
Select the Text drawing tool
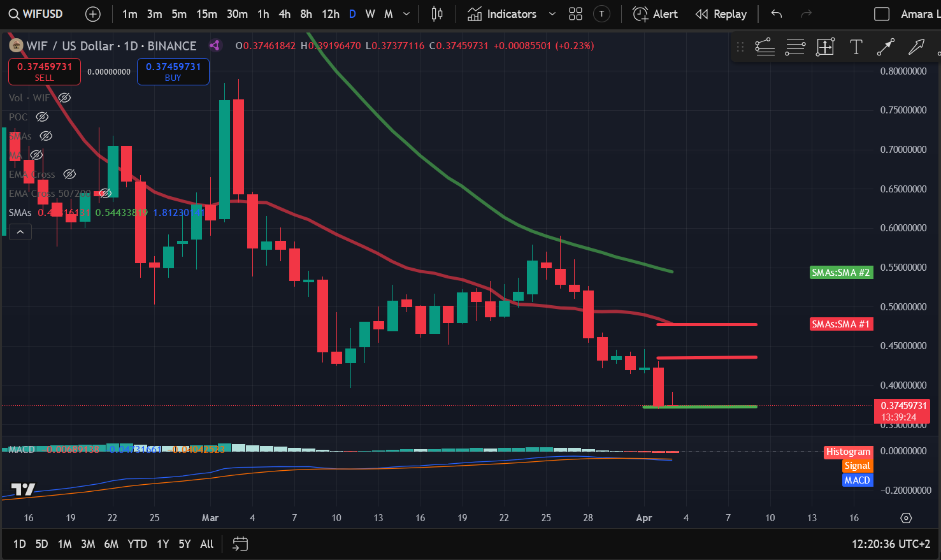coord(856,47)
